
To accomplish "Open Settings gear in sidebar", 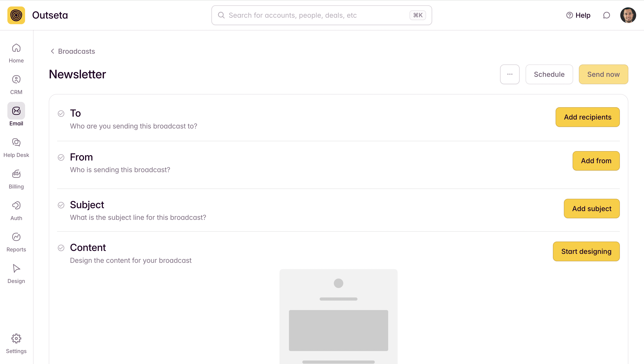I will [x=16, y=339].
